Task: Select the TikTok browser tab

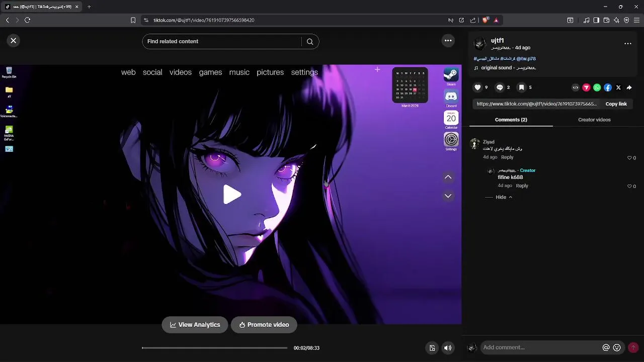Action: pos(41,7)
